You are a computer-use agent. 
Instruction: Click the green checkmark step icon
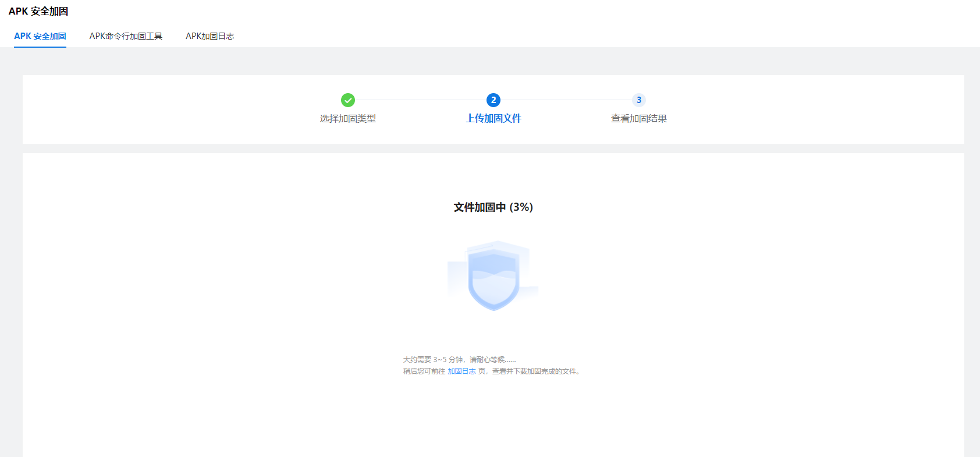point(348,100)
